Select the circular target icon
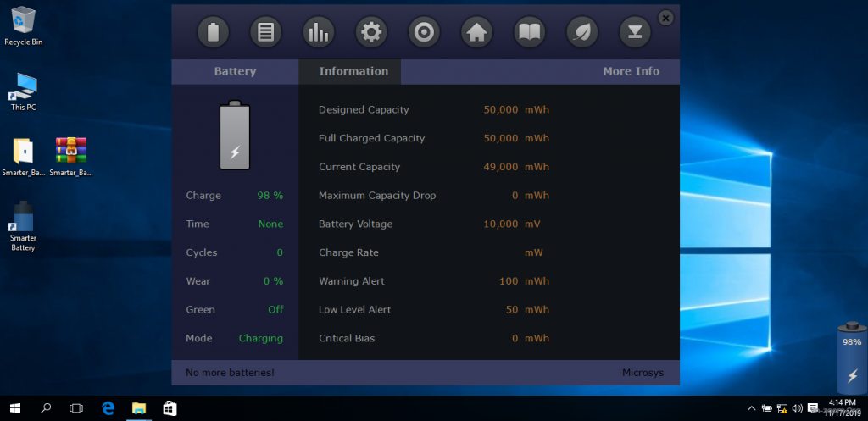The image size is (868, 421). tap(424, 32)
